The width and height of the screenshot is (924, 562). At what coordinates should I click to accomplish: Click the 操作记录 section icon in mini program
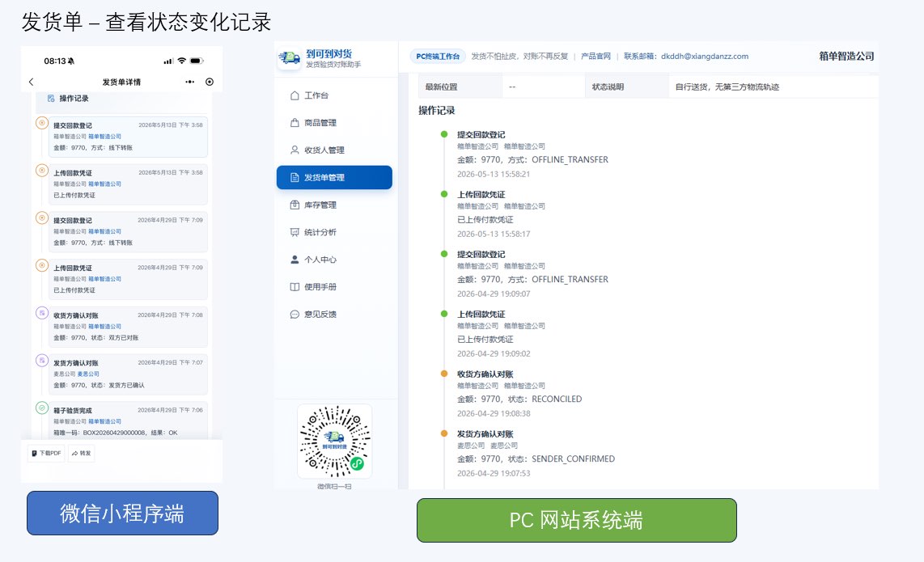pyautogui.click(x=51, y=99)
